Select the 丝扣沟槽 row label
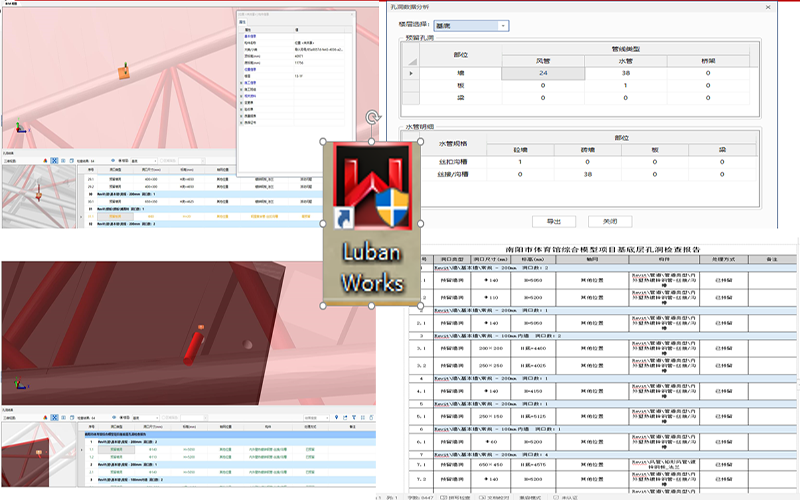This screenshot has width=800, height=500. pyautogui.click(x=453, y=162)
